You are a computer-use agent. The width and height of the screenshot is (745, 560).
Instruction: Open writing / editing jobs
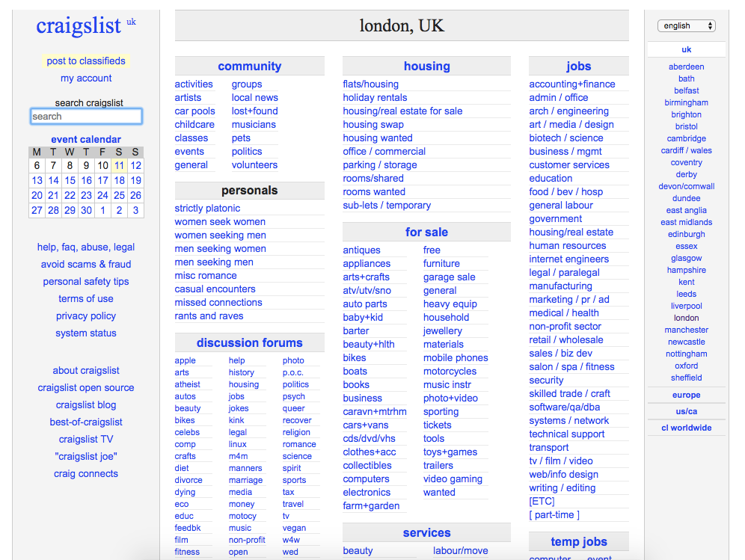pos(562,487)
